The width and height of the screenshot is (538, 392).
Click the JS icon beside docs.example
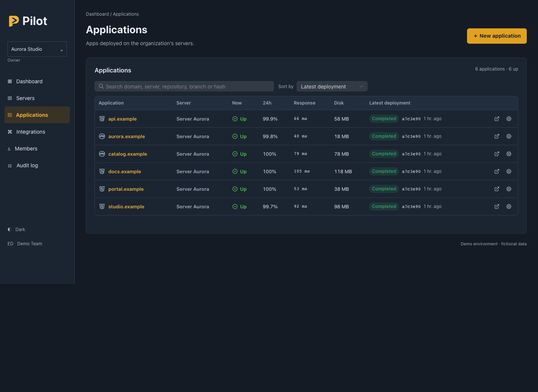[102, 171]
